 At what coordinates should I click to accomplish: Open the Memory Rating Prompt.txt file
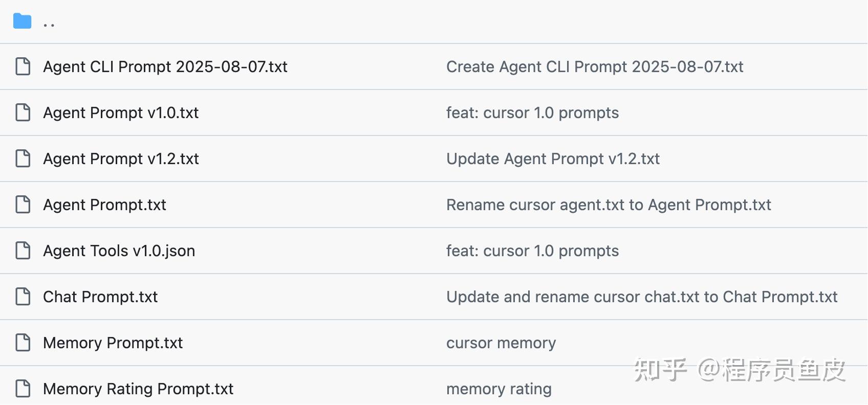click(x=138, y=389)
